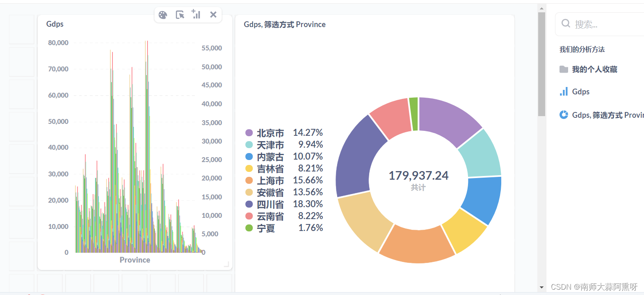Click the green 宁夏 donut slice
644x295 pixels.
point(413,114)
